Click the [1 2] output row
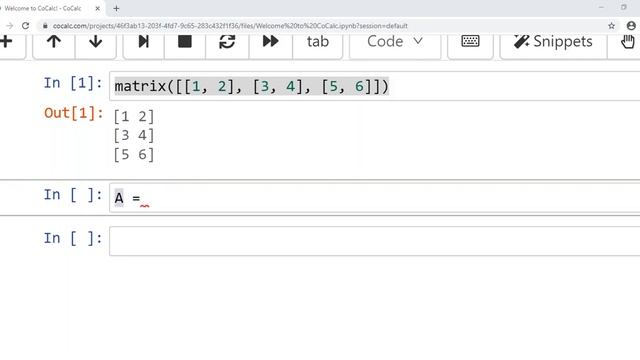This screenshot has height=360, width=640. tap(134, 117)
